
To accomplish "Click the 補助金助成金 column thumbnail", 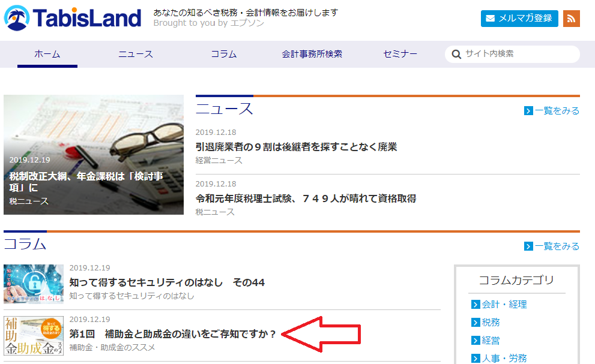I will [x=34, y=336].
